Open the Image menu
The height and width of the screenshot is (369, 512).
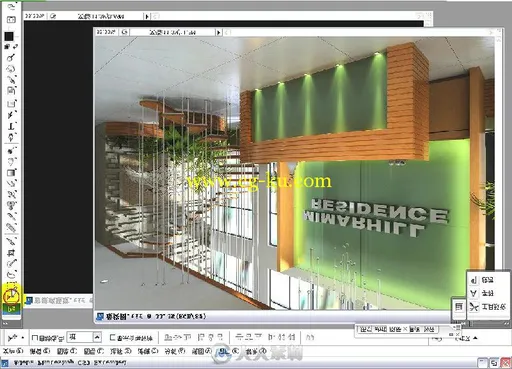67,351
